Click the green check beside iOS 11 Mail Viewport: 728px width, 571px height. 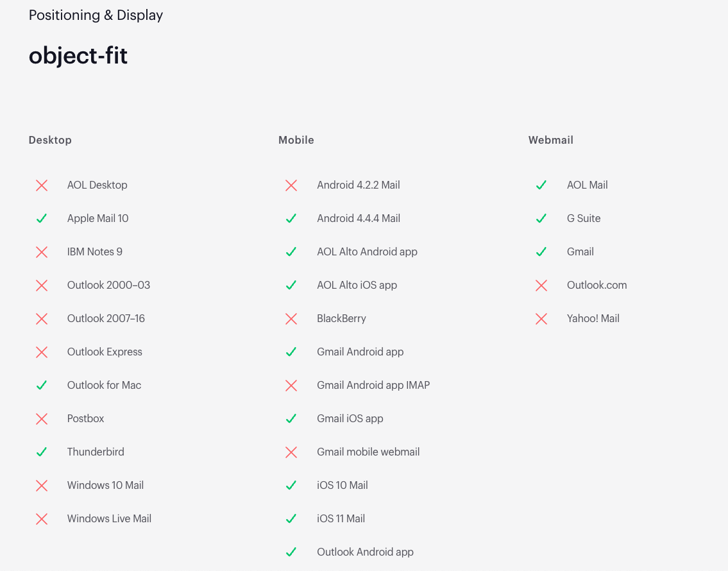click(x=291, y=519)
